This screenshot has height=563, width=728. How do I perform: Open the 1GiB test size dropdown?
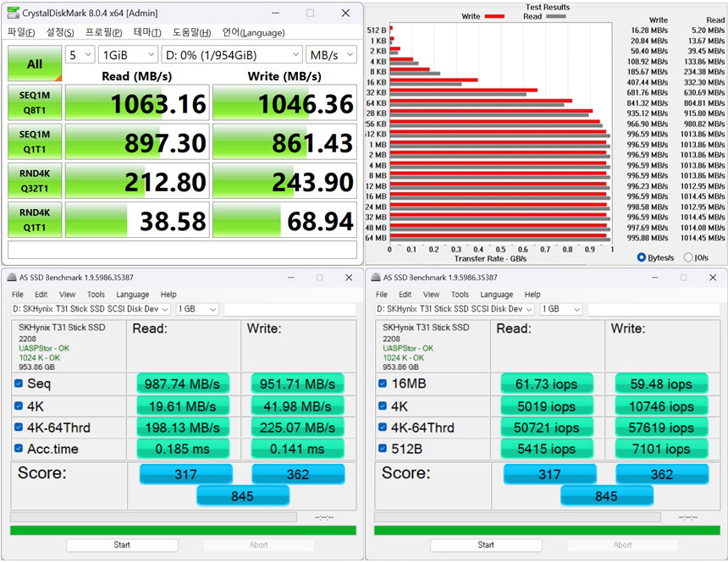pos(128,54)
